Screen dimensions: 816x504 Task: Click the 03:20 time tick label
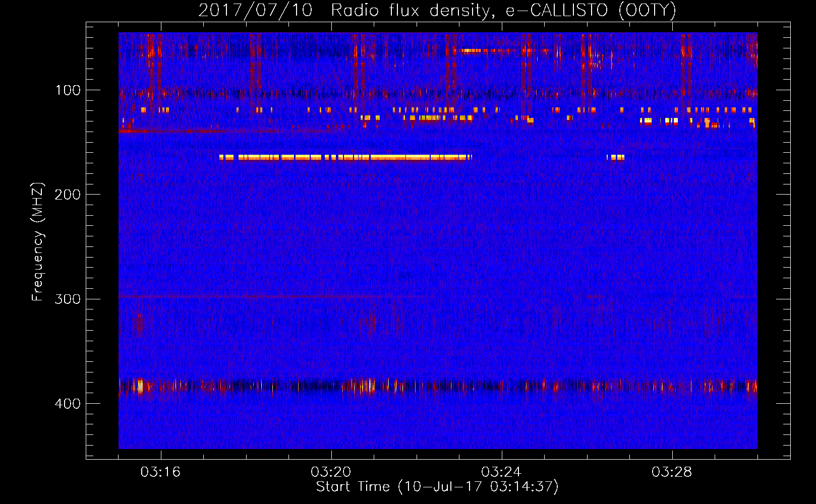(x=331, y=472)
